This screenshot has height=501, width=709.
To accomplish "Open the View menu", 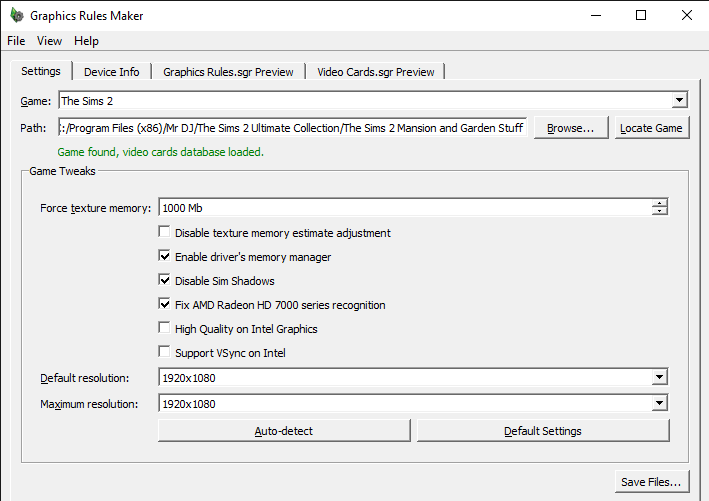I will point(49,41).
